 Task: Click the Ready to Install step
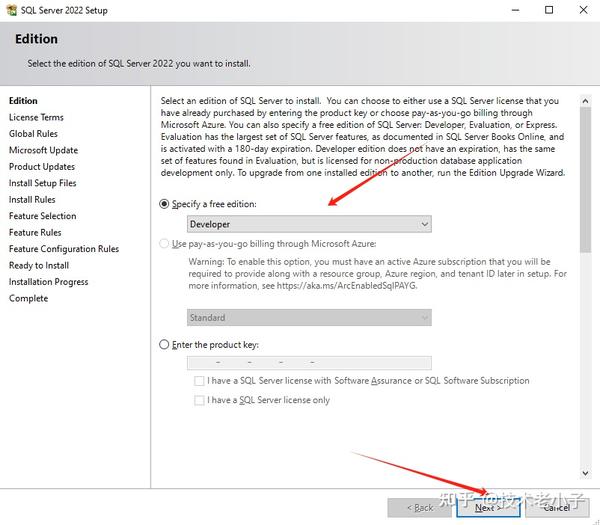pos(39,265)
